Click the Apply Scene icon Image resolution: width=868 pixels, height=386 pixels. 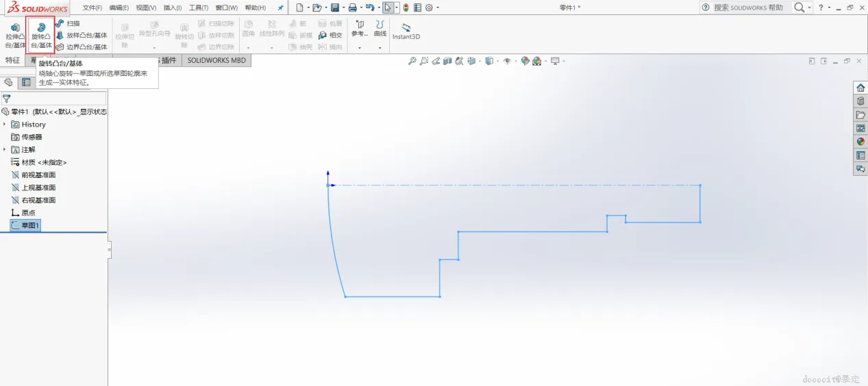click(x=537, y=61)
